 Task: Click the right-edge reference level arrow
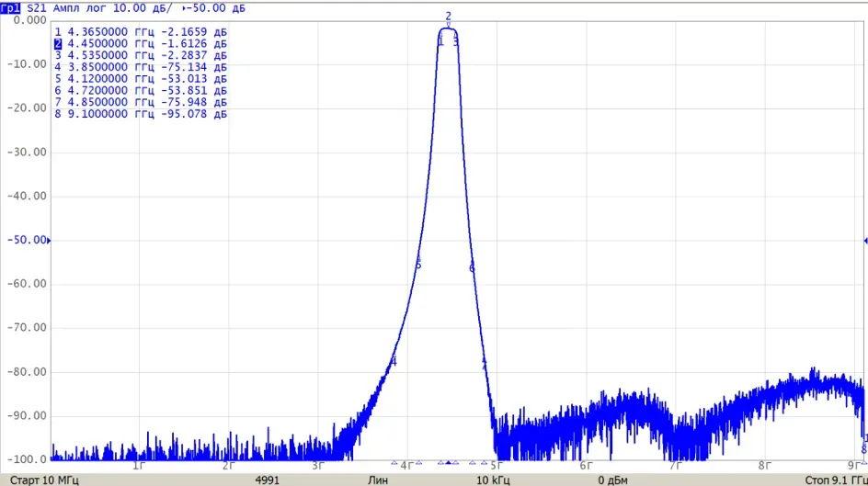865,241
